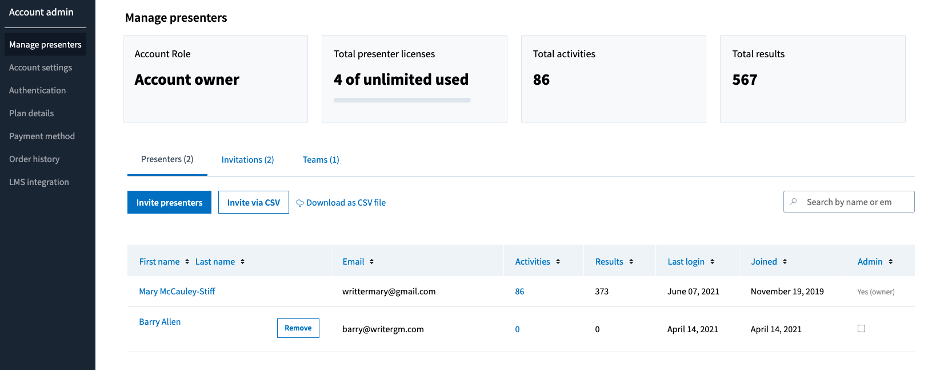Switch to the Invitations (2) tab
The width and height of the screenshot is (936, 370).
coord(247,159)
